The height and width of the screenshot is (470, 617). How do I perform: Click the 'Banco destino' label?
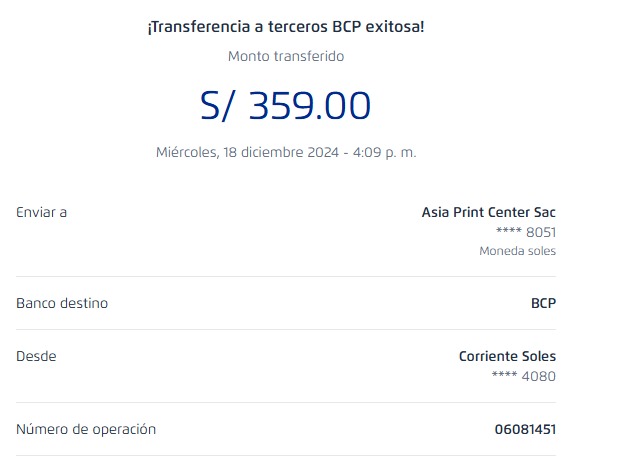pyautogui.click(x=61, y=303)
